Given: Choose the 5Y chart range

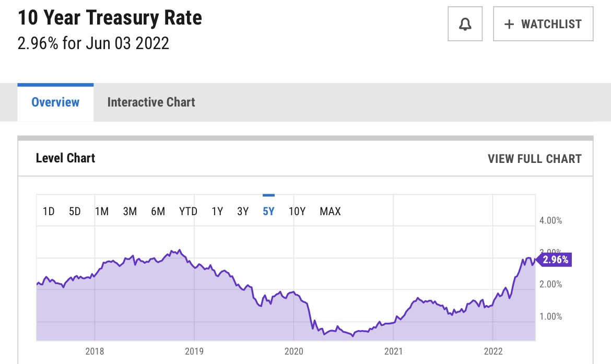Looking at the screenshot, I should (268, 212).
